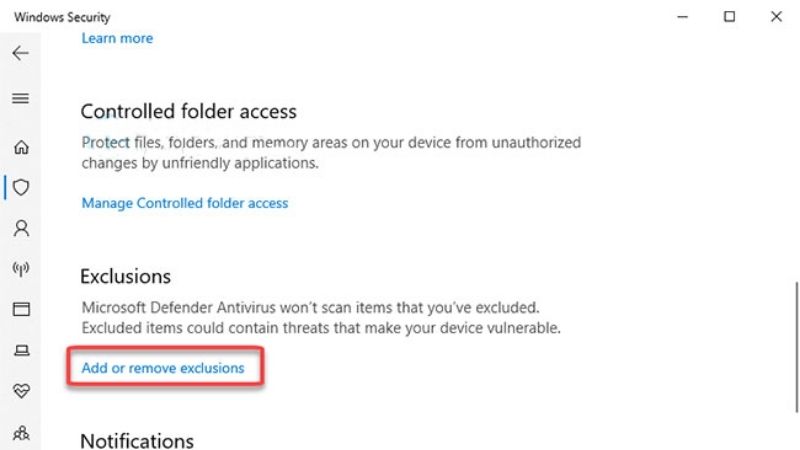This screenshot has width=800, height=450.
Task: Click the Notifications section heading
Action: (137, 441)
